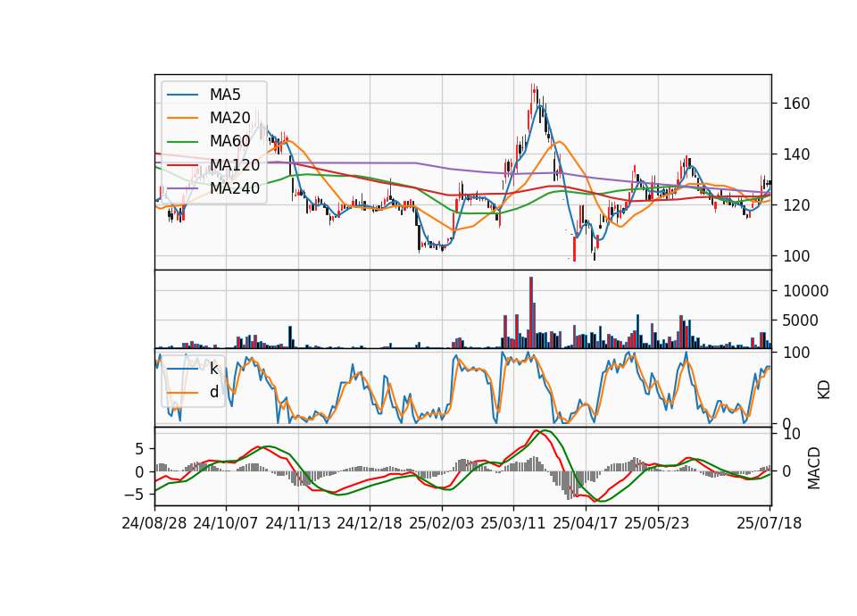Click the 10000 volume axis label

[805, 291]
